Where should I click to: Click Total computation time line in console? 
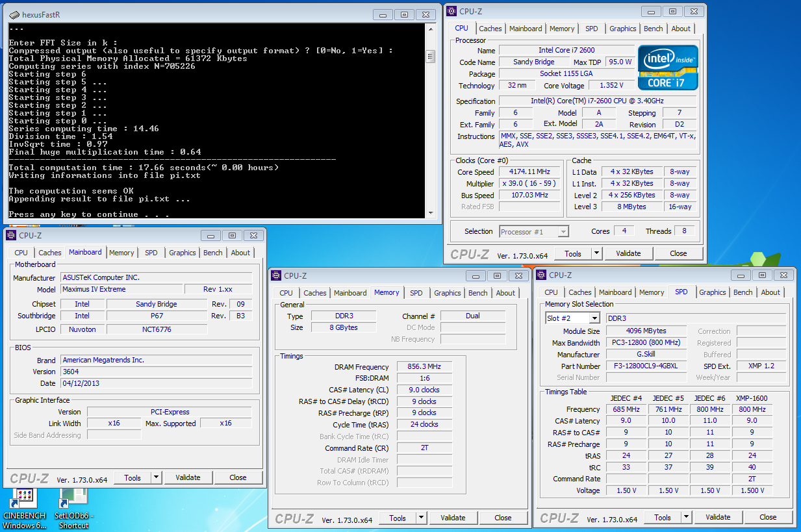pos(144,168)
